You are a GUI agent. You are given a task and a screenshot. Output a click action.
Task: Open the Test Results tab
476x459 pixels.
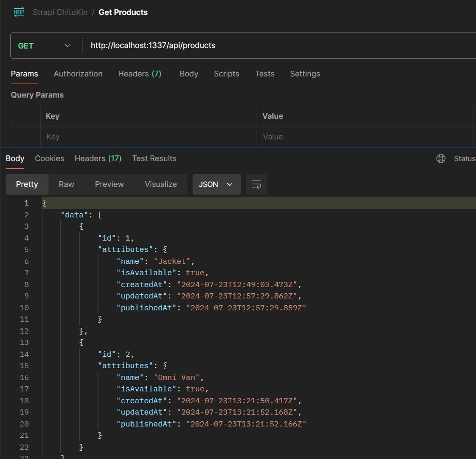pyautogui.click(x=154, y=159)
